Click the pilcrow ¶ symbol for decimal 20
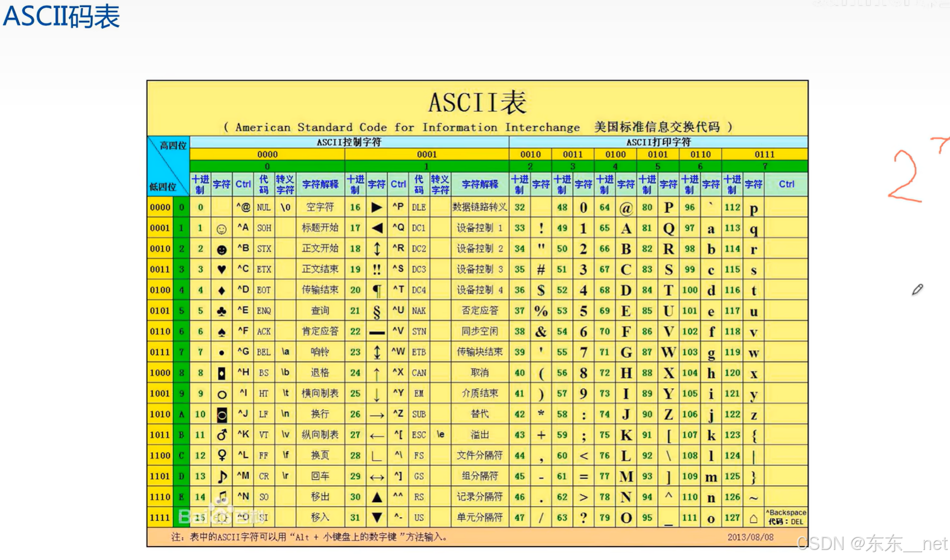The height and width of the screenshot is (560, 950). (377, 291)
